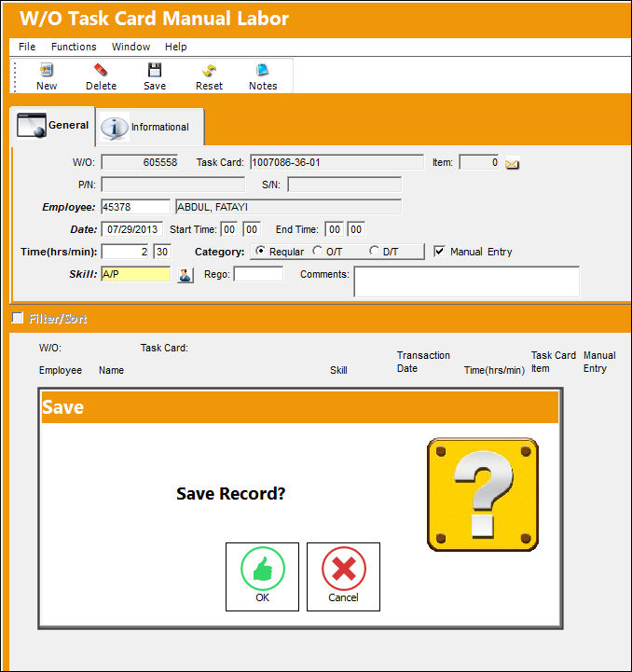Click the Reset toolbar icon
The width and height of the screenshot is (632, 672).
209,70
